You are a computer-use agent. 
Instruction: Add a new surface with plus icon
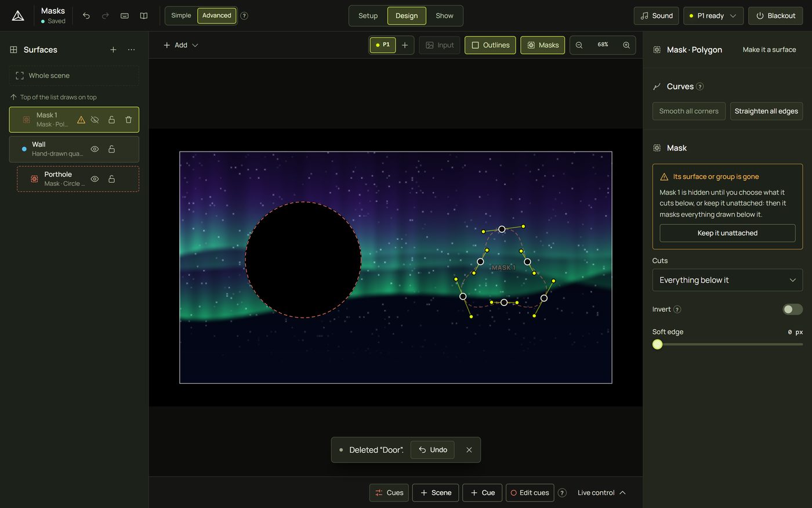click(x=113, y=50)
